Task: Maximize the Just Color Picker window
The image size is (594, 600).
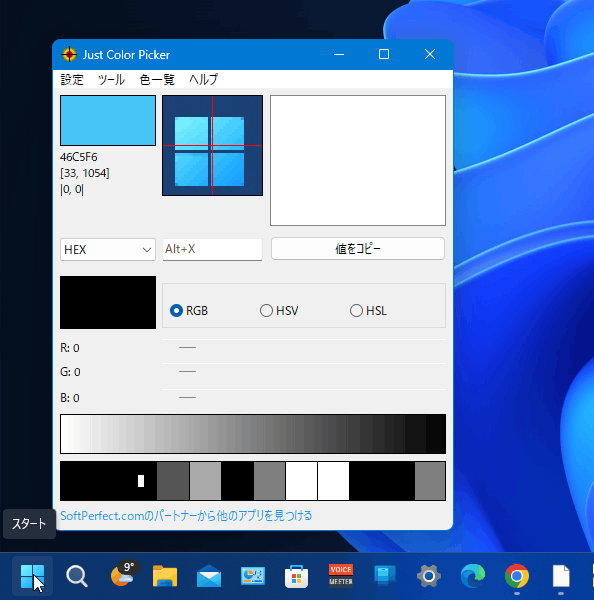Action: pyautogui.click(x=384, y=54)
